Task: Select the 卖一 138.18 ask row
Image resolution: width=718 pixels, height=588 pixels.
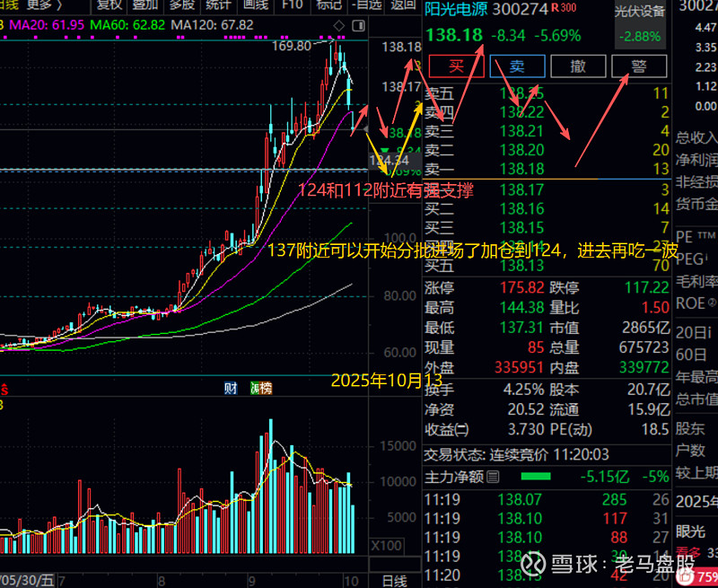Action: 547,169
